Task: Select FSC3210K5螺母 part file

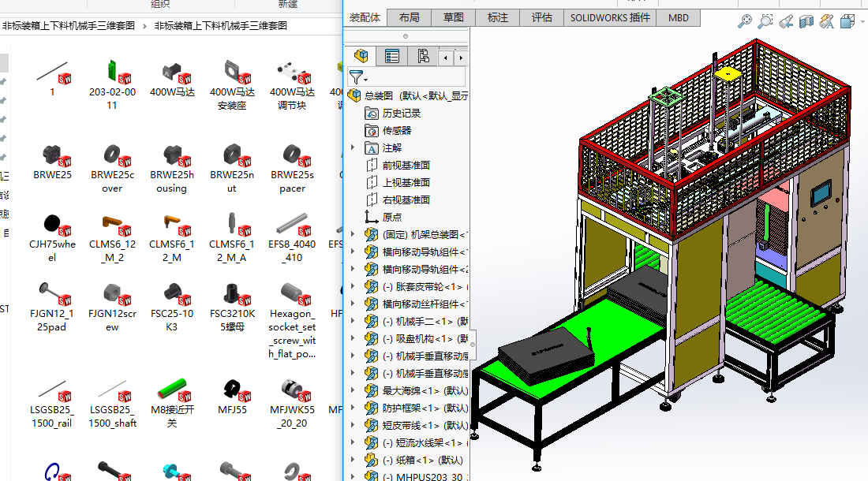Action: pyautogui.click(x=232, y=307)
